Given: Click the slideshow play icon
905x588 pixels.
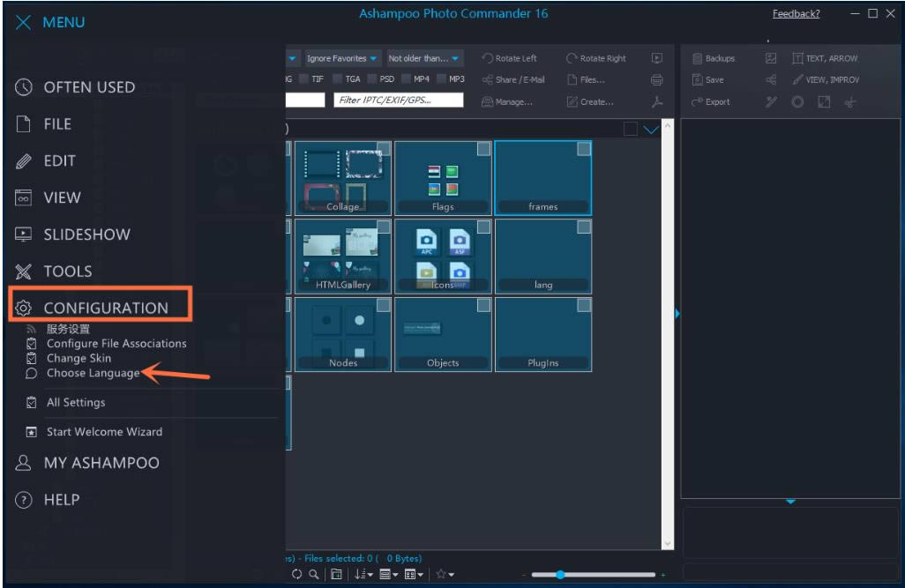Looking at the screenshot, I should 657,58.
